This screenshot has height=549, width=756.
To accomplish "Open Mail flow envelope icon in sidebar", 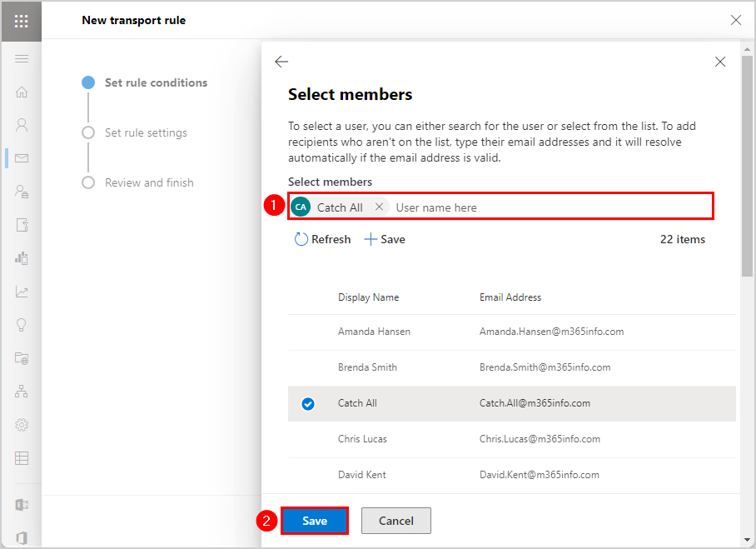I will (x=22, y=158).
